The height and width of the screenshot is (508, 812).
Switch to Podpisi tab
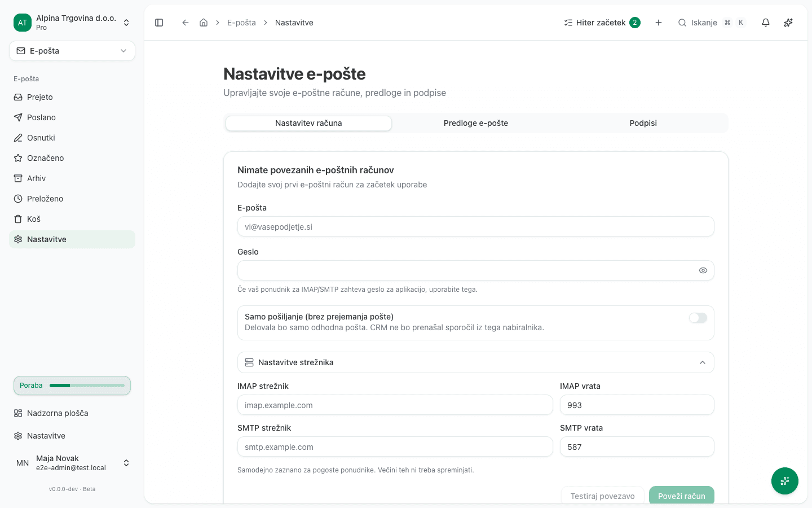tap(643, 123)
